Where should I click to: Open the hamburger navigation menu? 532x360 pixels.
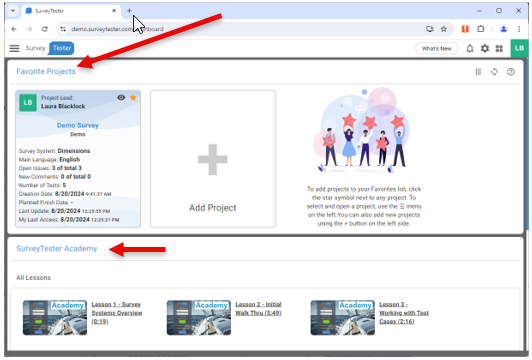pyautogui.click(x=14, y=48)
